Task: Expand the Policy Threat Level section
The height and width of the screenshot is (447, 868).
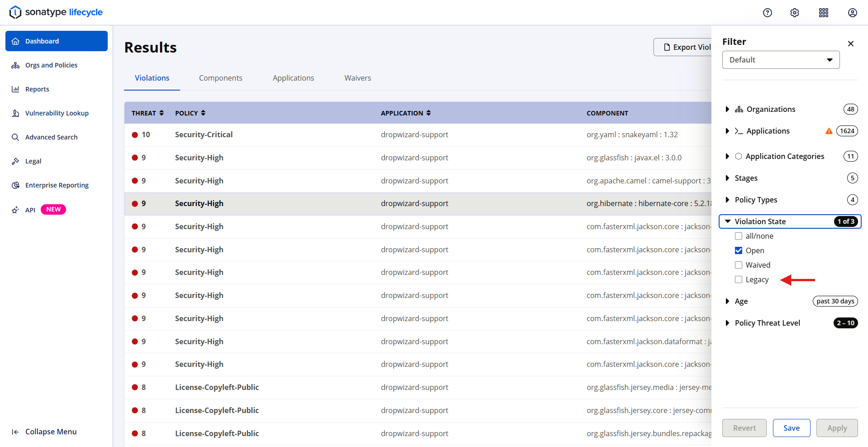Action: click(790, 323)
